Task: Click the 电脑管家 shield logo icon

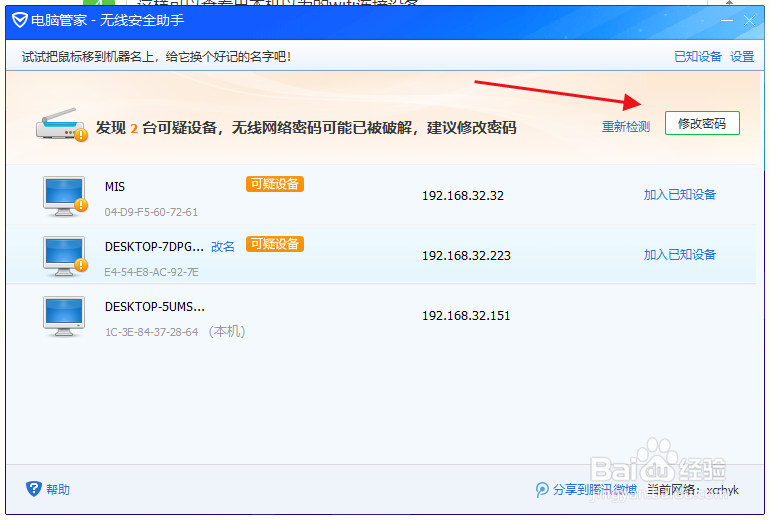Action: (20, 21)
